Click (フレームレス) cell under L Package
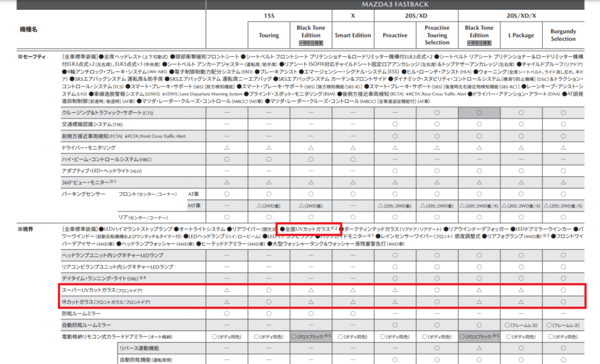The image size is (600, 364). click(x=521, y=325)
